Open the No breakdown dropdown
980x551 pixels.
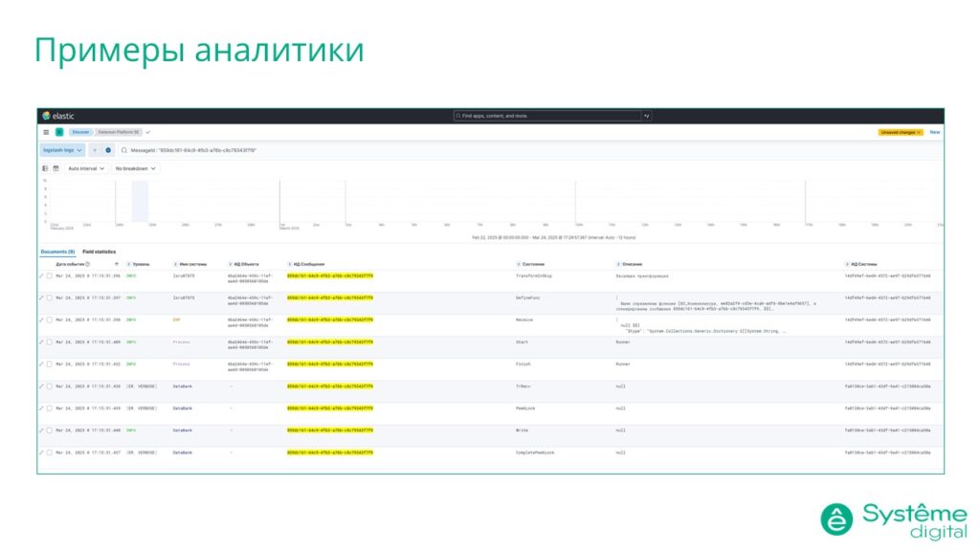click(x=133, y=168)
